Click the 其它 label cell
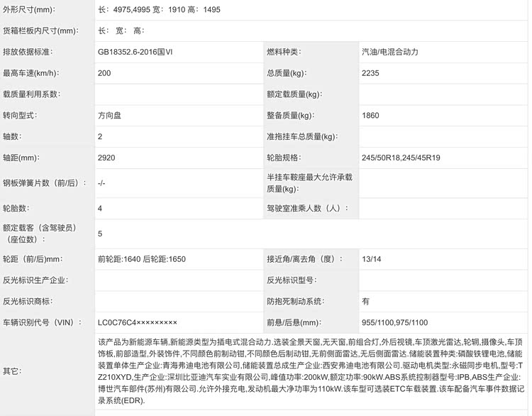The width and height of the screenshot is (532, 416). pyautogui.click(x=12, y=371)
